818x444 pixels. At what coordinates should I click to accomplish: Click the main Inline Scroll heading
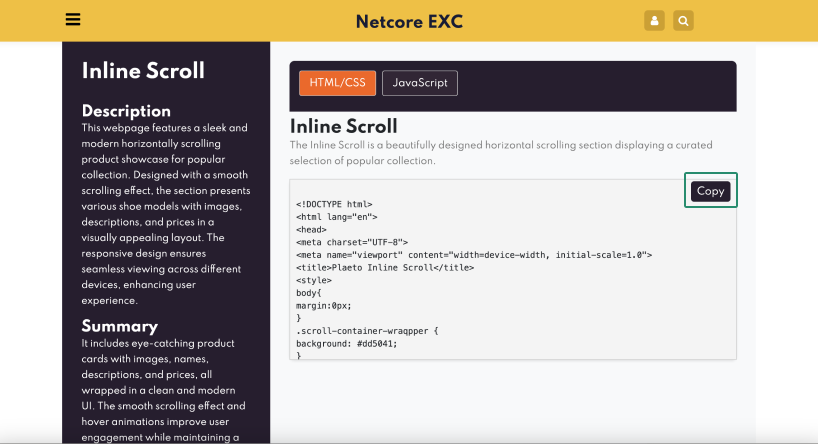pos(343,126)
